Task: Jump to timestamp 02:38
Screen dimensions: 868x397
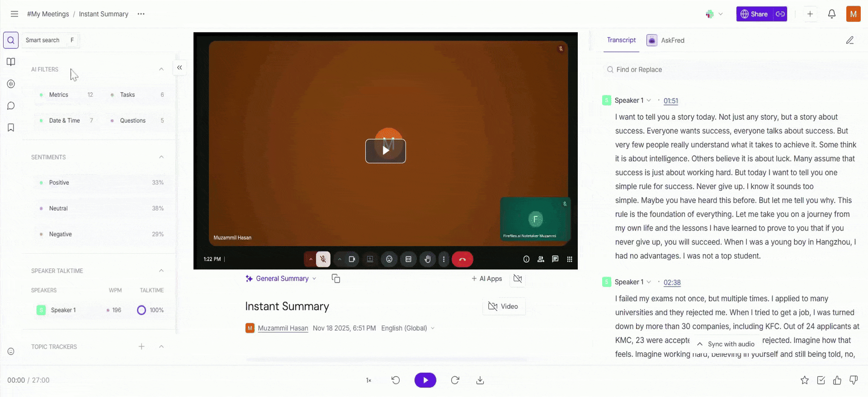Action: coord(672,283)
